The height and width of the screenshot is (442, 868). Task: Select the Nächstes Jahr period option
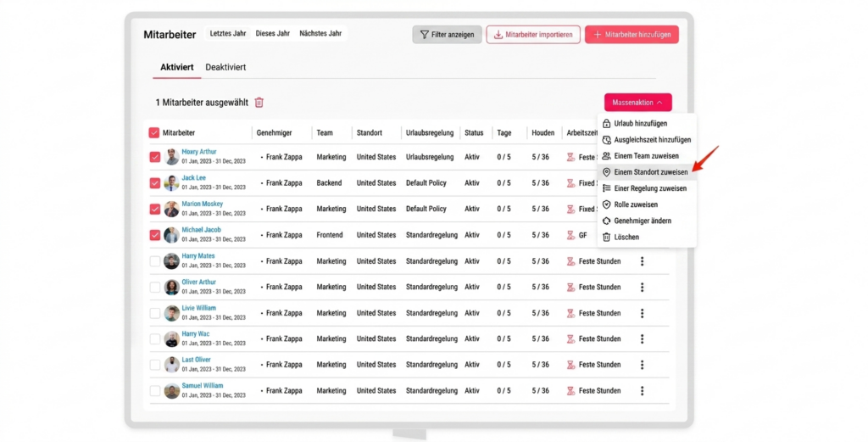click(320, 34)
